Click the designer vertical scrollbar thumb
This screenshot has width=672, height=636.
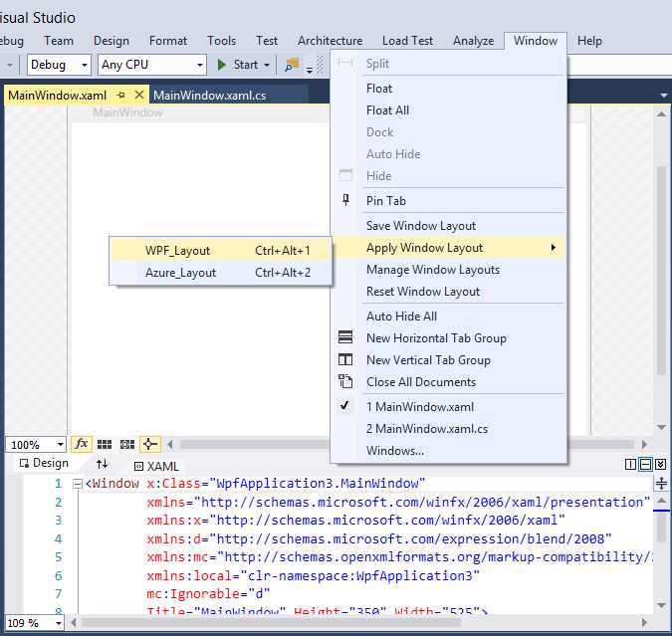click(661, 270)
